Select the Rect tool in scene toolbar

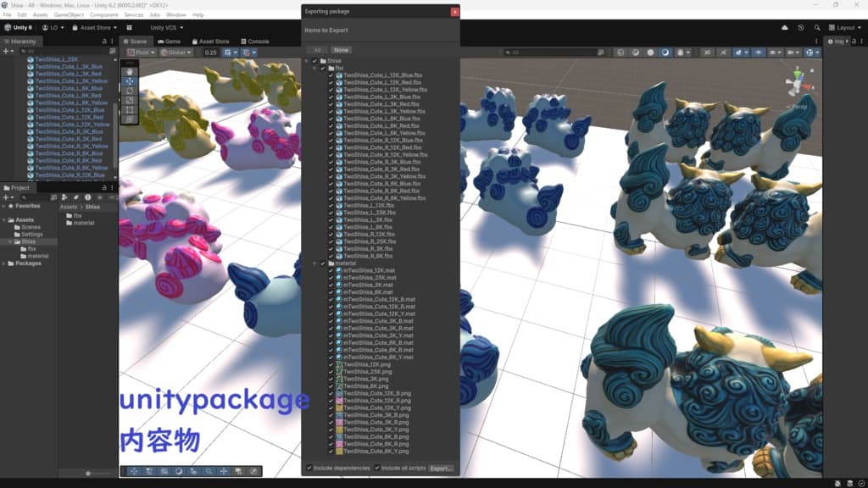pyautogui.click(x=130, y=109)
